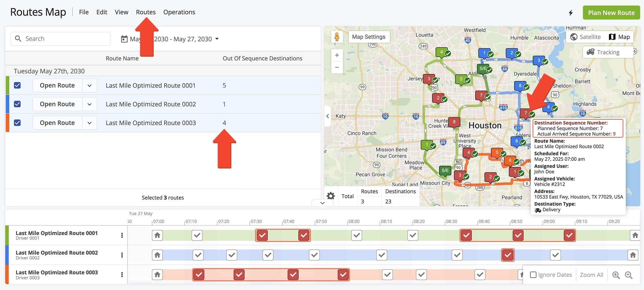Enable the Ignore Dates checkbox
The height and width of the screenshot is (290, 644).
[533, 275]
